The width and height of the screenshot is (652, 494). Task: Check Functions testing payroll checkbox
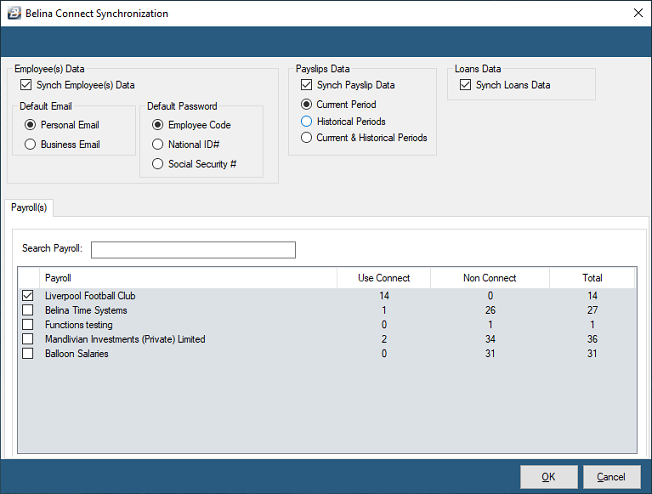click(27, 324)
